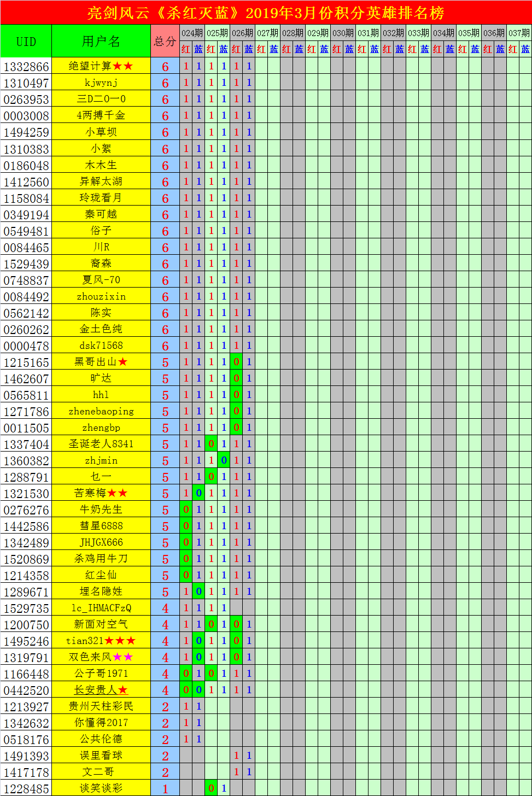Click the 030期 period header

[x=343, y=33]
